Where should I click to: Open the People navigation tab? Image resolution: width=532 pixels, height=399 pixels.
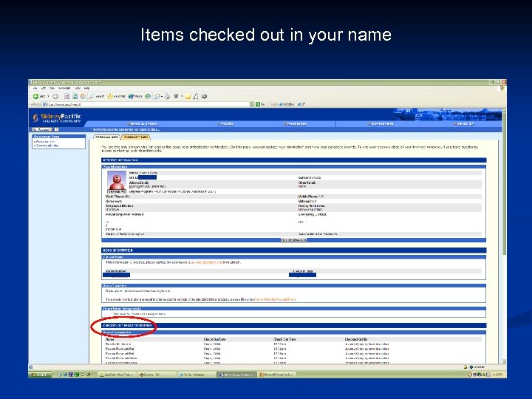(x=226, y=123)
